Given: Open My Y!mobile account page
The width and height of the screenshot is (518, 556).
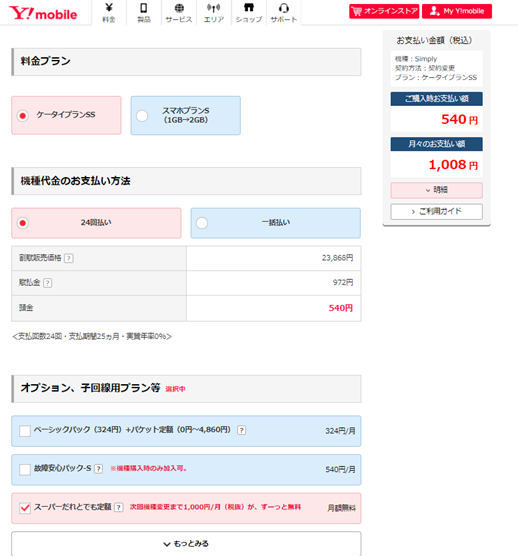Looking at the screenshot, I should tap(457, 11).
